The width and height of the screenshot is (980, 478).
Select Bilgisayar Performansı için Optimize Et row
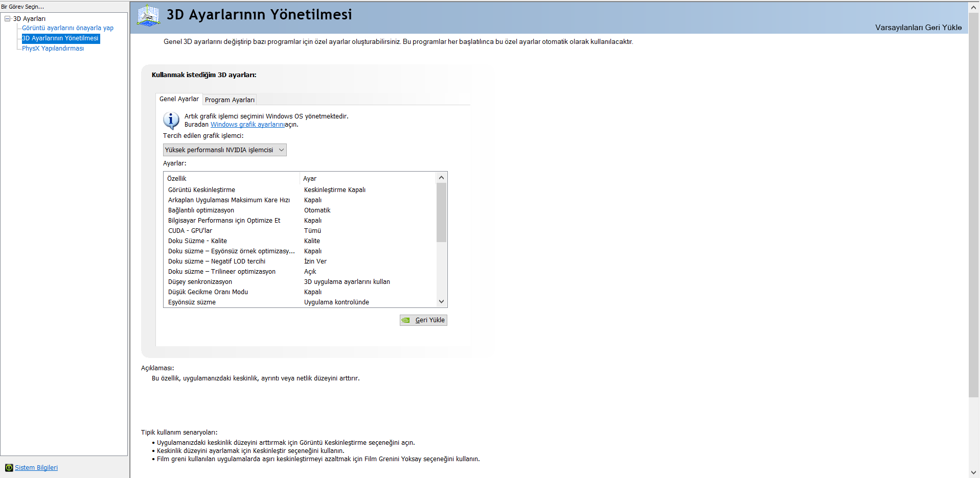(x=300, y=221)
